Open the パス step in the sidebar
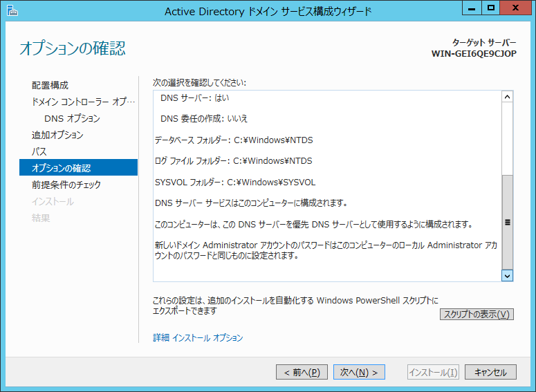The image size is (536, 392). (x=39, y=151)
